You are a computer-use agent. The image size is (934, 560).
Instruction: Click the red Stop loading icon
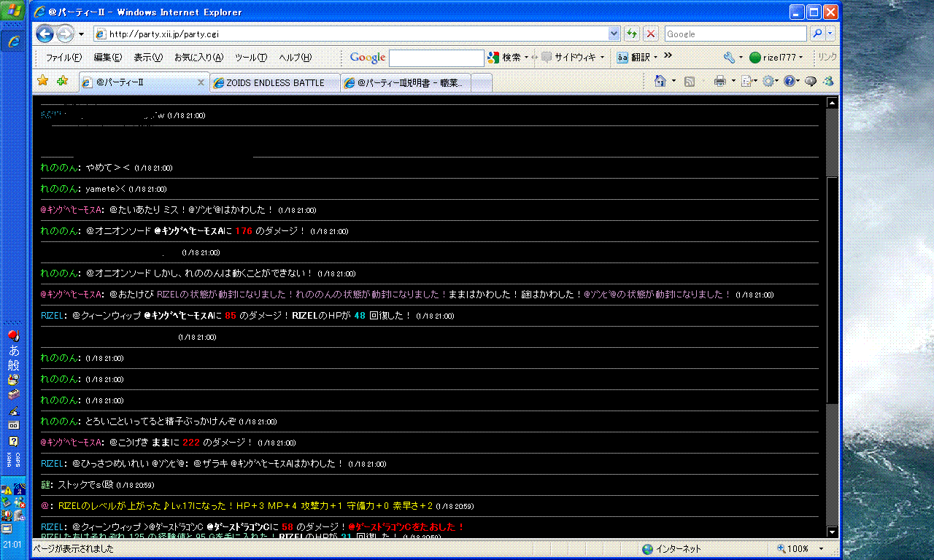(x=651, y=34)
